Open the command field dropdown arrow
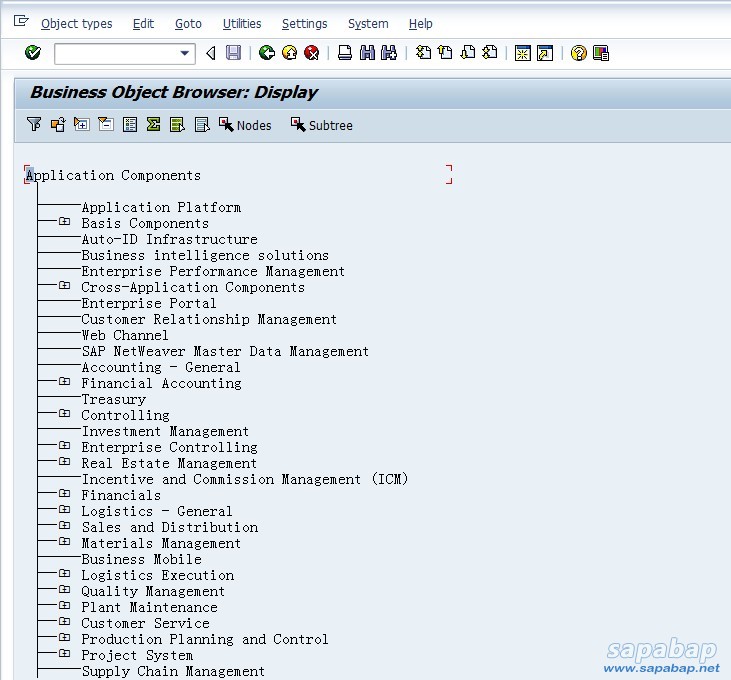Viewport: 731px width, 680px height. point(185,53)
